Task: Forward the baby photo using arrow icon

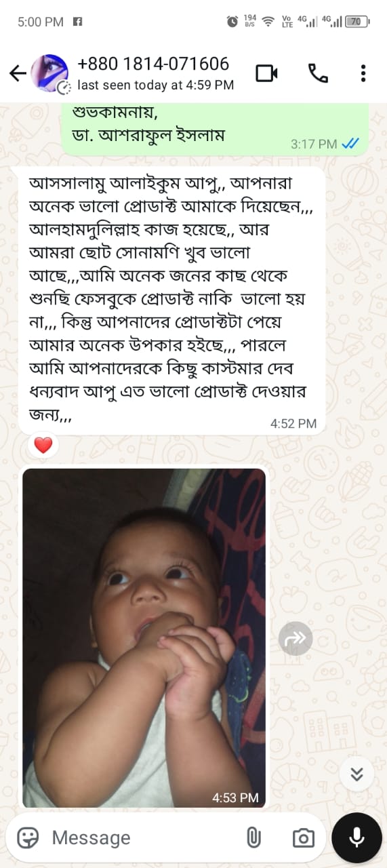Action: (x=296, y=638)
